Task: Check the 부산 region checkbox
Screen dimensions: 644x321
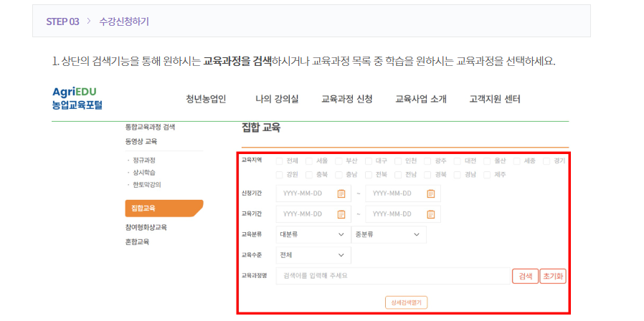Action: 338,161
